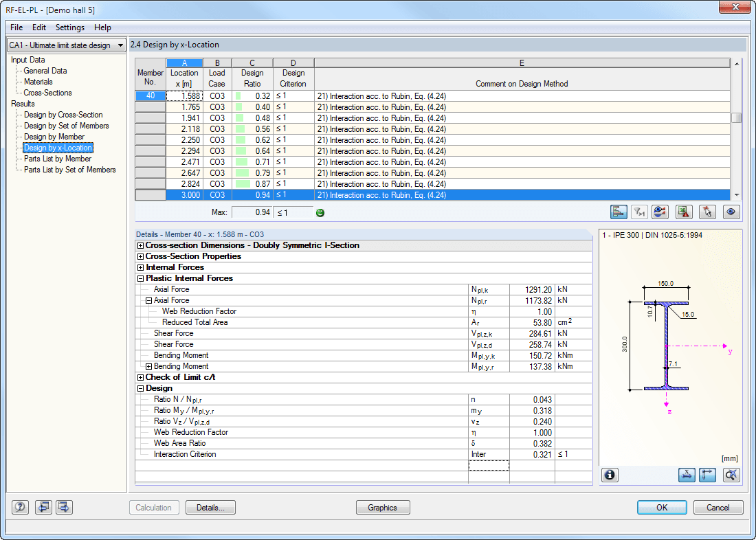Open the help icon at bottom left
Viewport: 756px width, 540px height.
click(20, 507)
